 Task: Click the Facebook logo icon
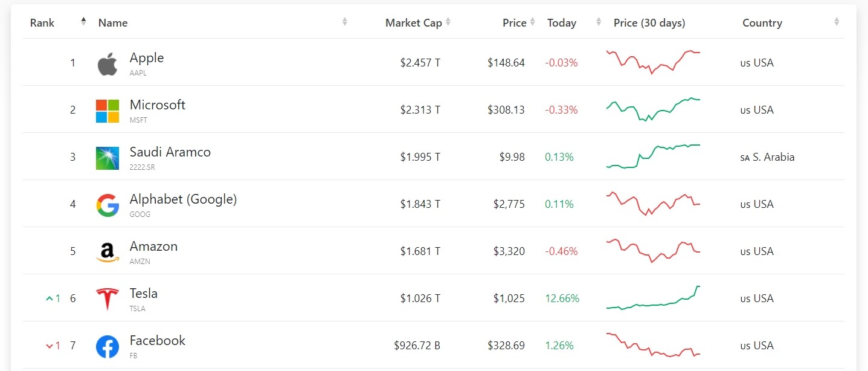pyautogui.click(x=108, y=347)
